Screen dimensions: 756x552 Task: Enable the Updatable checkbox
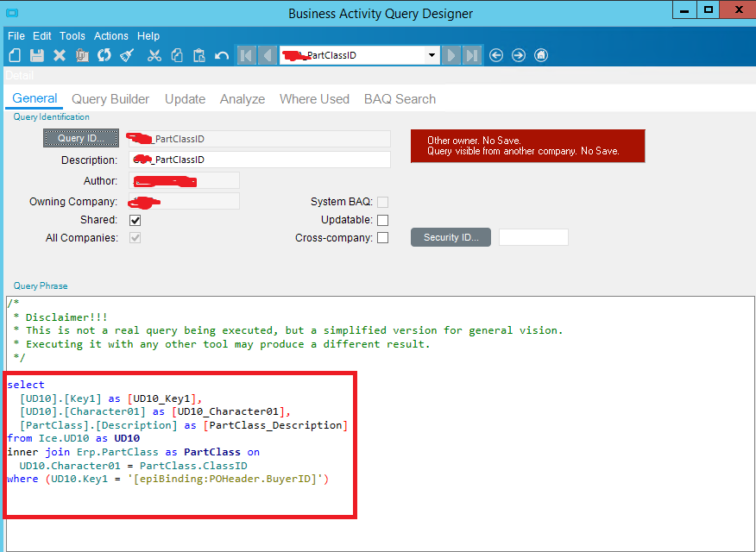383,220
